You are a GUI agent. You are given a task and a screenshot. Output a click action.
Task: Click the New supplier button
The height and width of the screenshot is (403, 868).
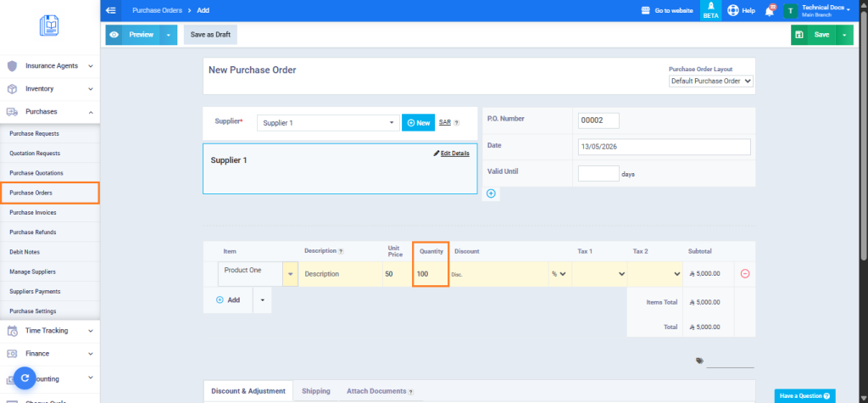[x=419, y=123]
